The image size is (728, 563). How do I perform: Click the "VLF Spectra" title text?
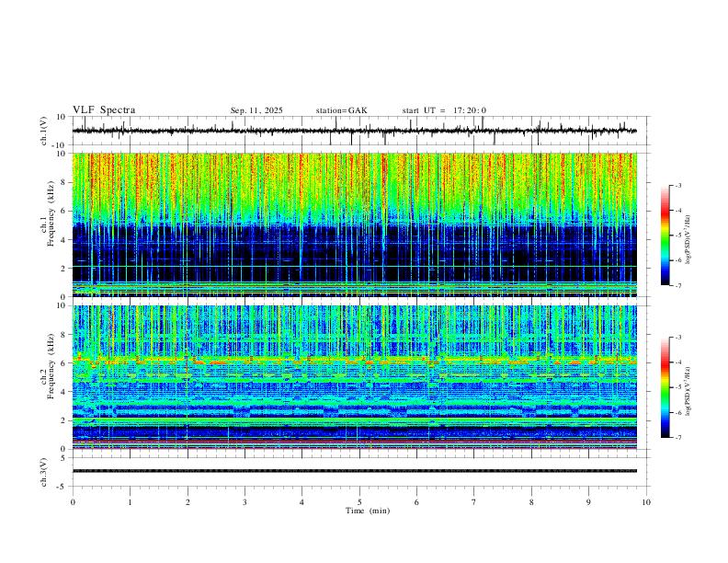click(104, 110)
